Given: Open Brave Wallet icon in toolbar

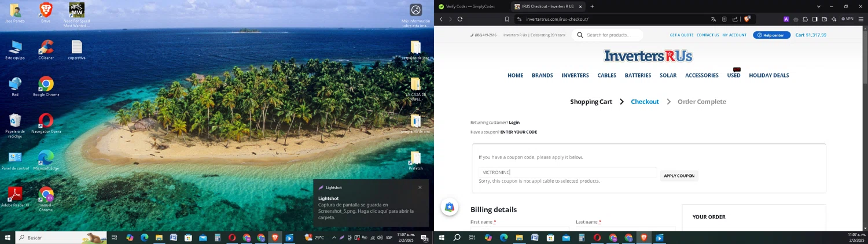Looking at the screenshot, I should pos(824,19).
